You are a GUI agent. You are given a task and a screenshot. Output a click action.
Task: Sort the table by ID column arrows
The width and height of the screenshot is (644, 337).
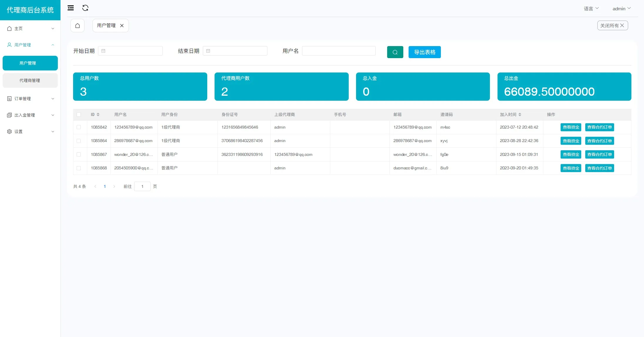[98, 114]
